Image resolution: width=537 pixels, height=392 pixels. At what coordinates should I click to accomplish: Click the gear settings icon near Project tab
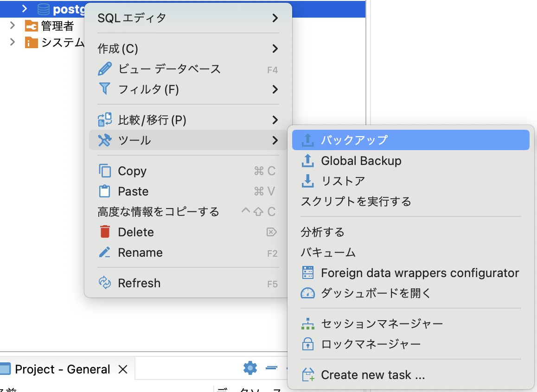[x=250, y=368]
